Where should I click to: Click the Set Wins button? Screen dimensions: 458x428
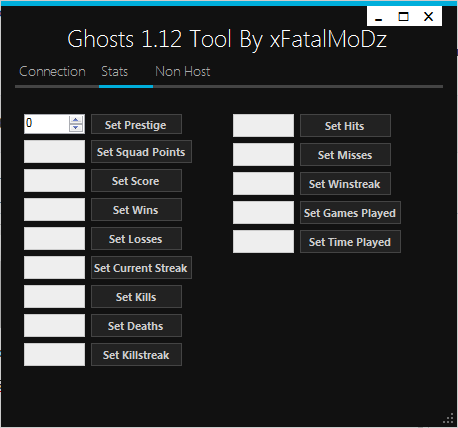[136, 210]
